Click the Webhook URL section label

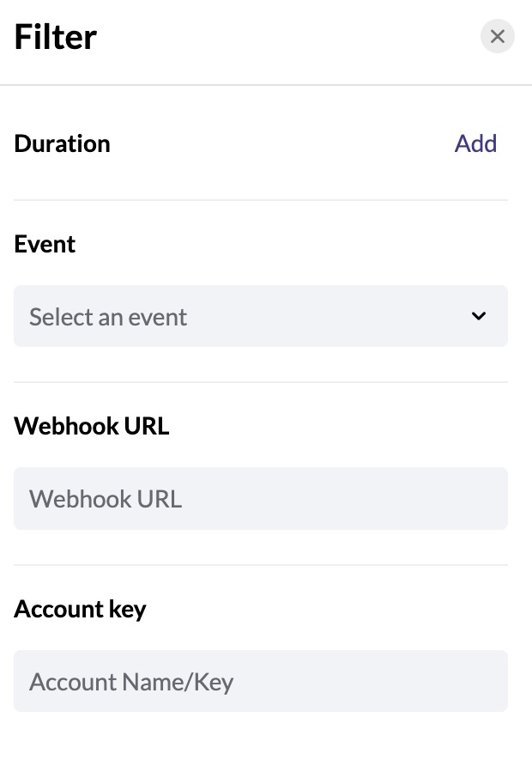(x=92, y=426)
